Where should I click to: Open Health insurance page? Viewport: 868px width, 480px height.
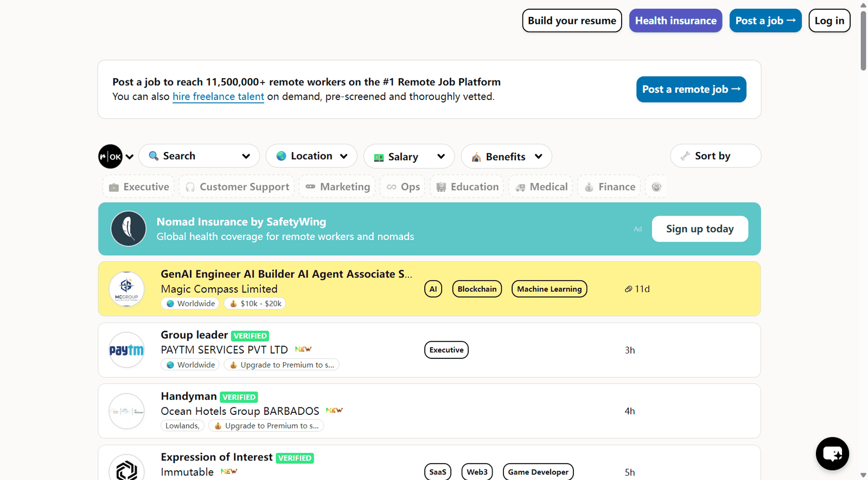pyautogui.click(x=675, y=21)
